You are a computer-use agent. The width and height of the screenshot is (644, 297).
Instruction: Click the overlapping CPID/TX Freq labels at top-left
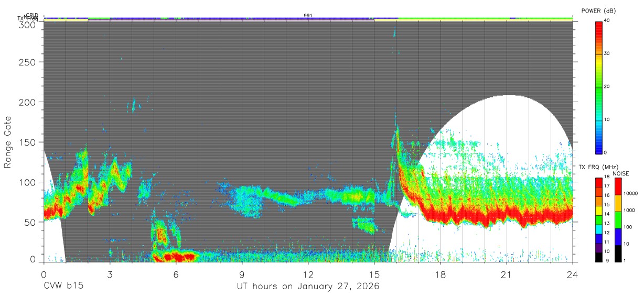click(x=29, y=17)
